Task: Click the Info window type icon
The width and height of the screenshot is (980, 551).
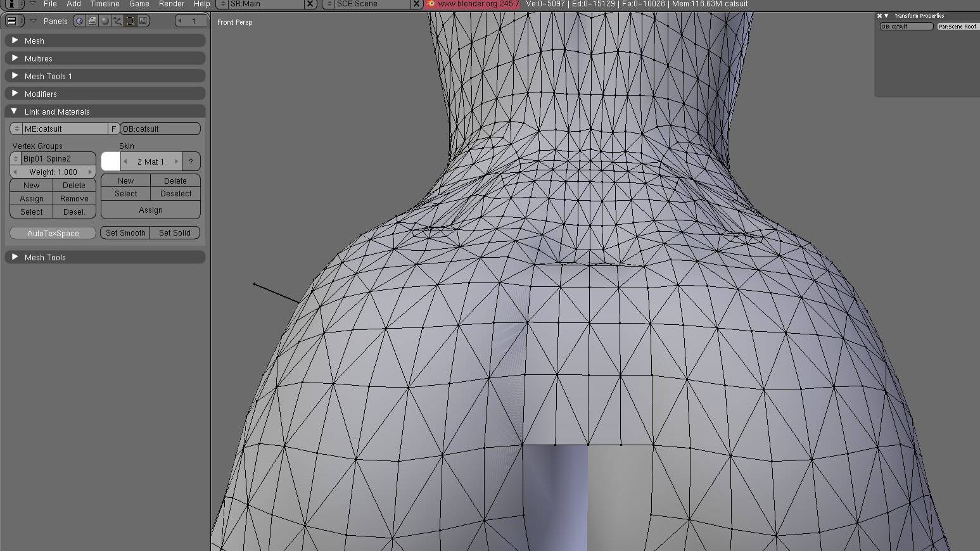Action: tap(14, 4)
